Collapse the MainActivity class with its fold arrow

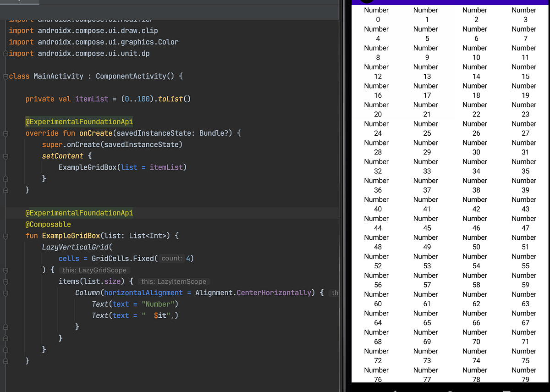tap(5, 76)
